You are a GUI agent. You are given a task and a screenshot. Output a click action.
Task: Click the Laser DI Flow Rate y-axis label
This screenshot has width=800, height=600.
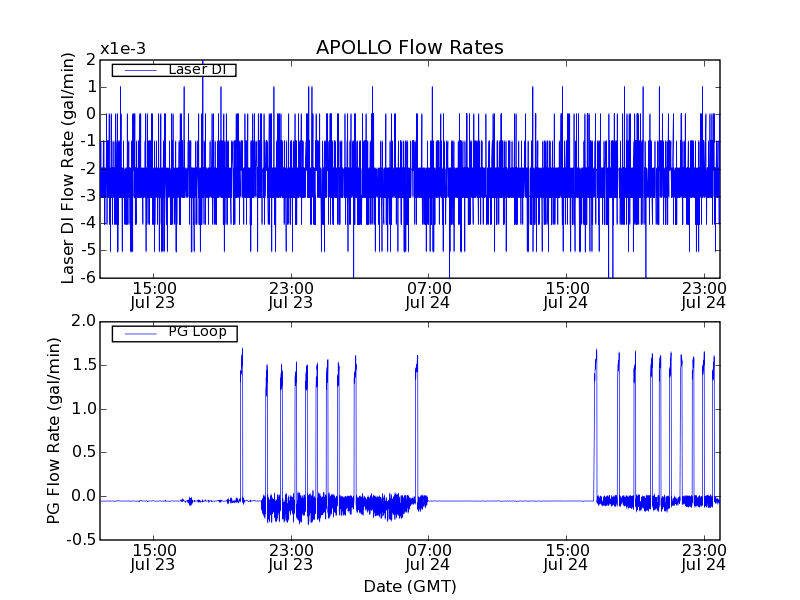(68, 167)
